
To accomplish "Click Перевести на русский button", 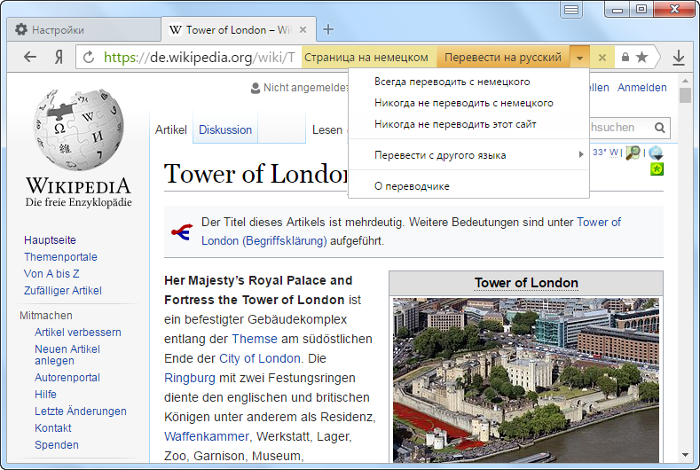I will (503, 57).
